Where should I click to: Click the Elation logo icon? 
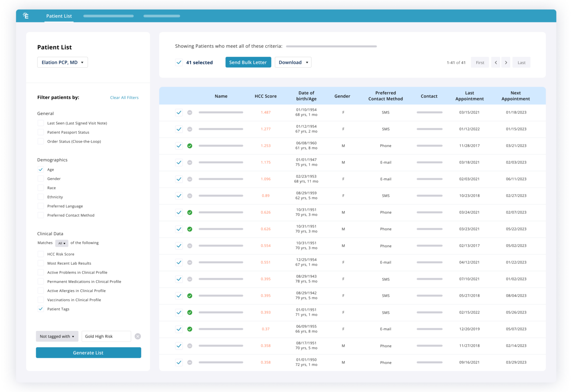(x=26, y=16)
